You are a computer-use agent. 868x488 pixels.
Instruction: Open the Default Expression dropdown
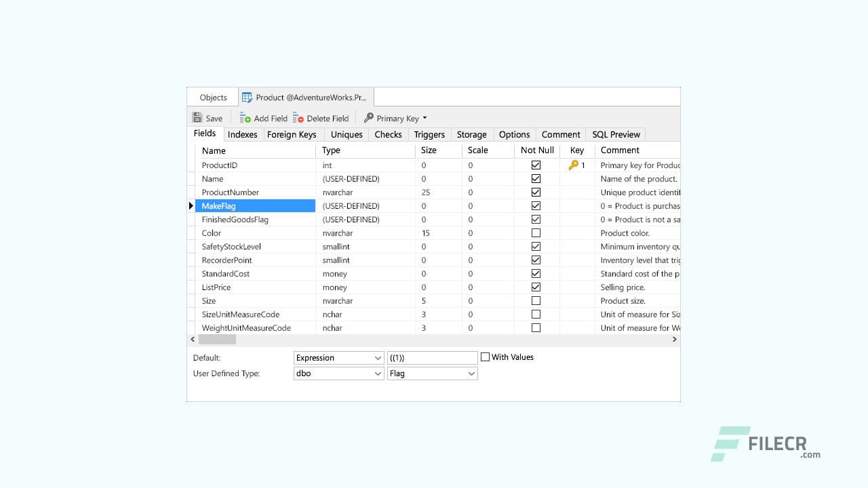(378, 357)
